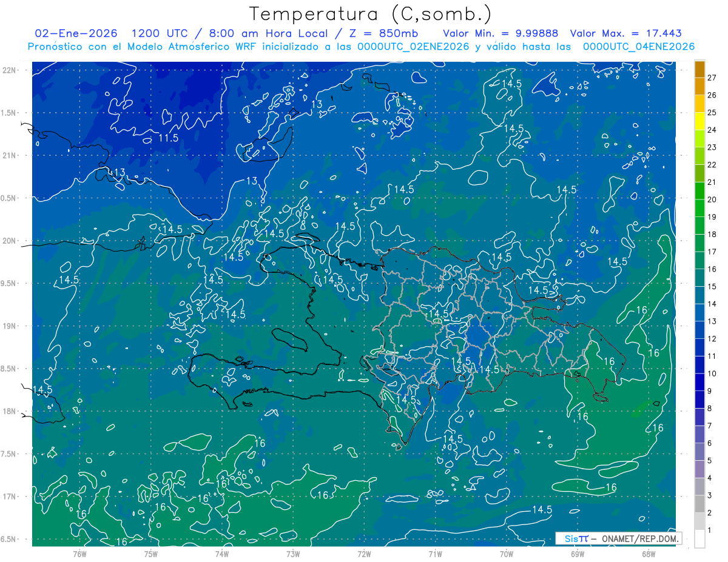Click the 20N latitude axis label
Image resolution: width=728 pixels, height=562 pixels.
pos(10,241)
